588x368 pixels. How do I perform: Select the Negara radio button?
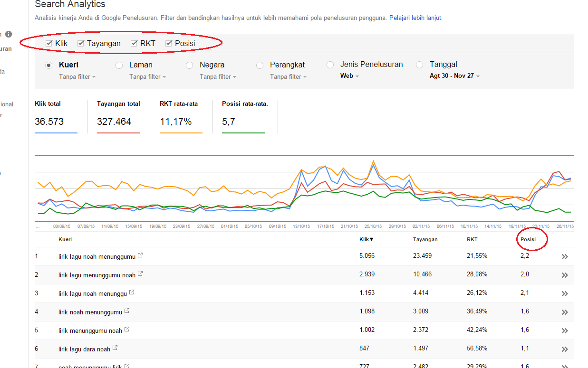click(x=190, y=65)
